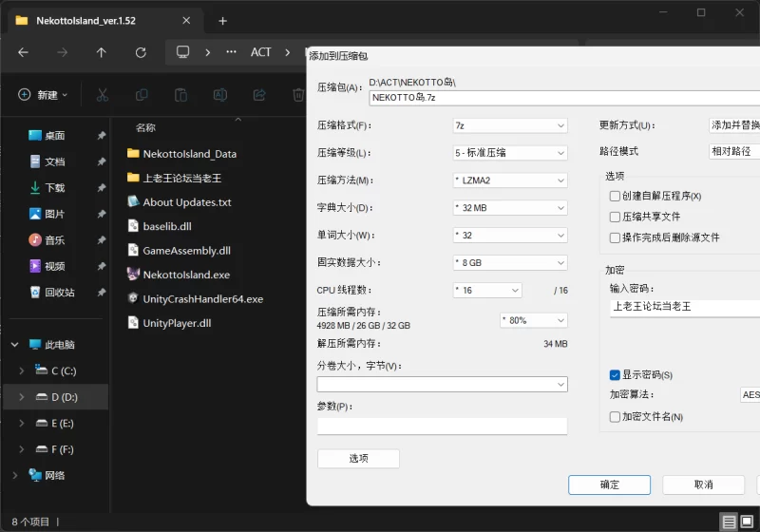Open memory usage 80% dropdown

pyautogui.click(x=534, y=320)
